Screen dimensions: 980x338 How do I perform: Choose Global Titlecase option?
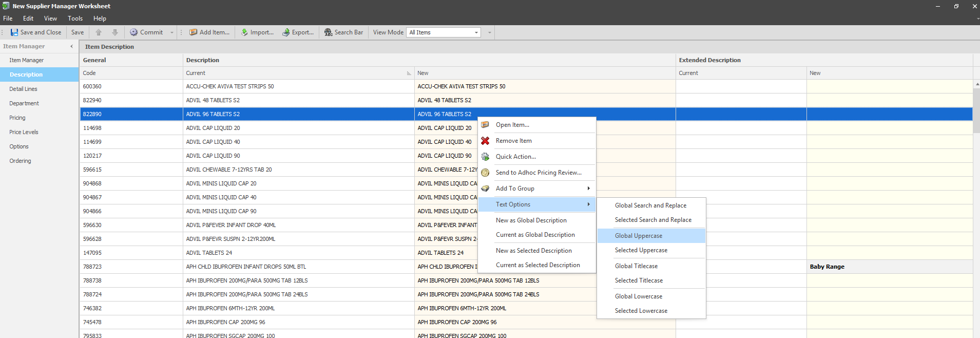(651, 266)
